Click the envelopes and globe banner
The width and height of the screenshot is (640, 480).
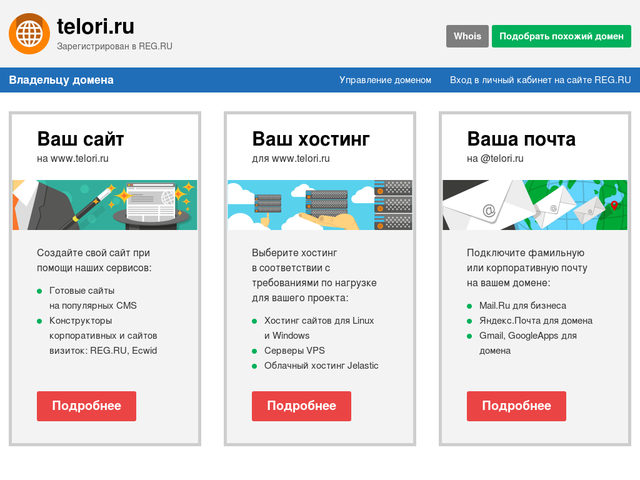(x=535, y=205)
